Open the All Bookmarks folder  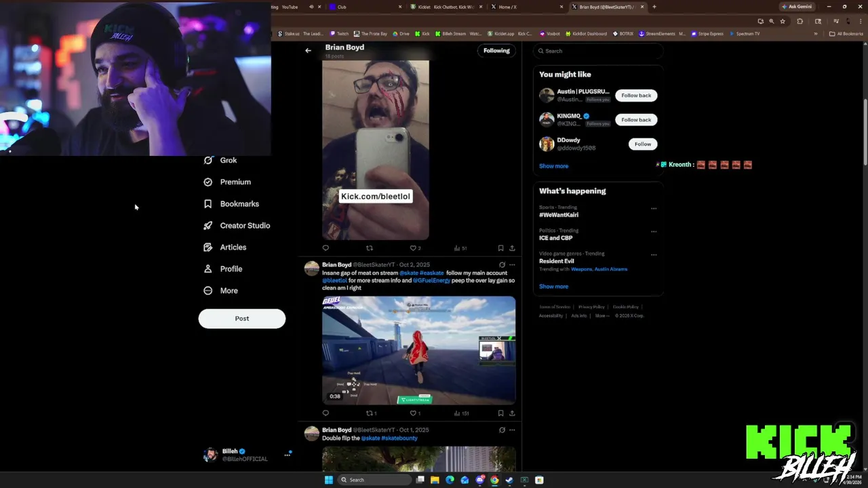tap(846, 34)
